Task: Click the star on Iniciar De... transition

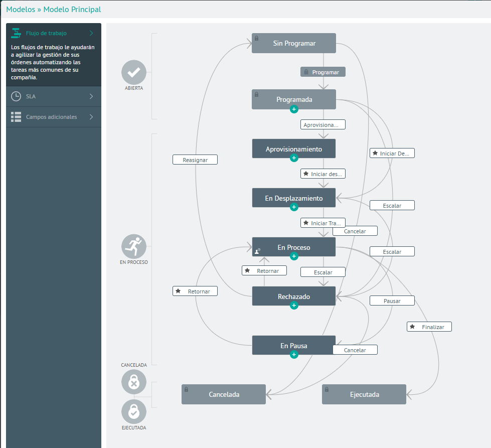Action: coord(375,153)
